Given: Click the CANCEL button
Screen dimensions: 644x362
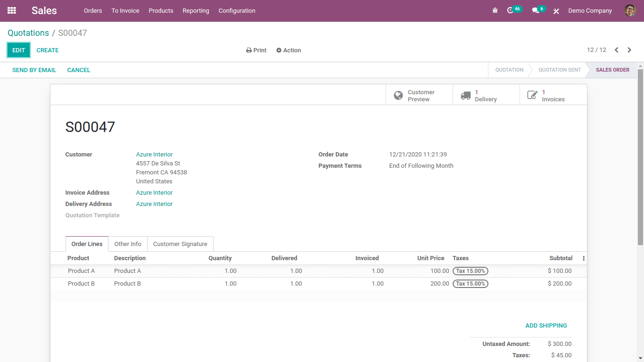Looking at the screenshot, I should [79, 70].
